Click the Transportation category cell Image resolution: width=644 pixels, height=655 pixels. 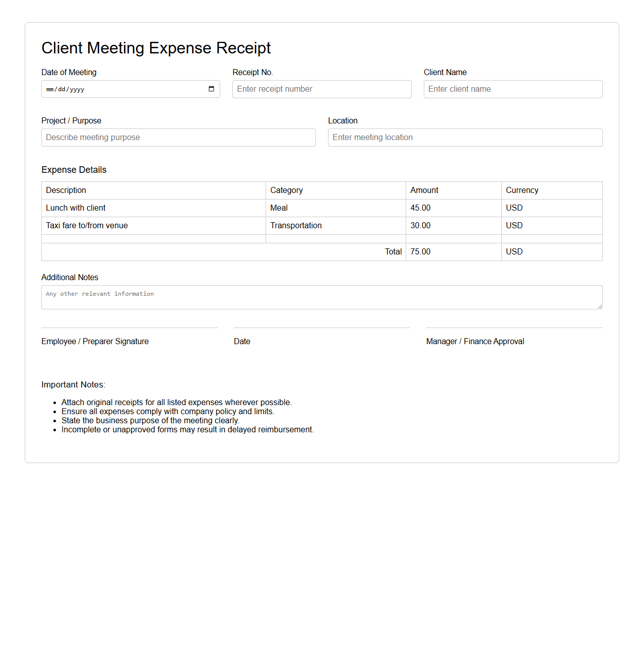pyautogui.click(x=335, y=226)
